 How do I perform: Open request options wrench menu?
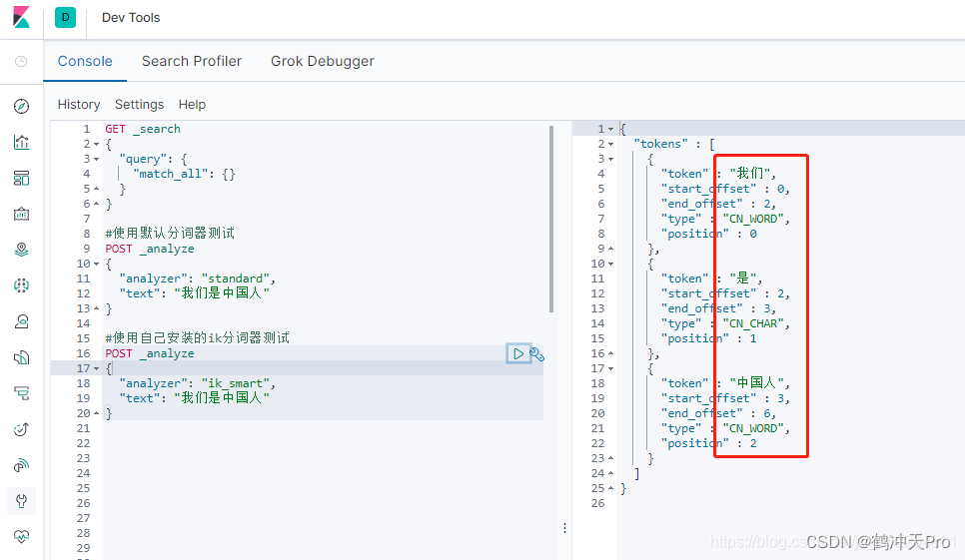[537, 354]
